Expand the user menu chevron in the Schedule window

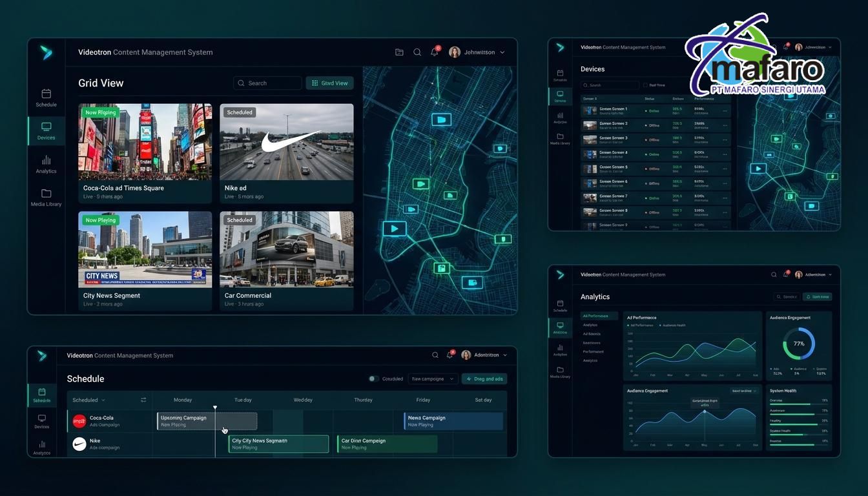(505, 355)
